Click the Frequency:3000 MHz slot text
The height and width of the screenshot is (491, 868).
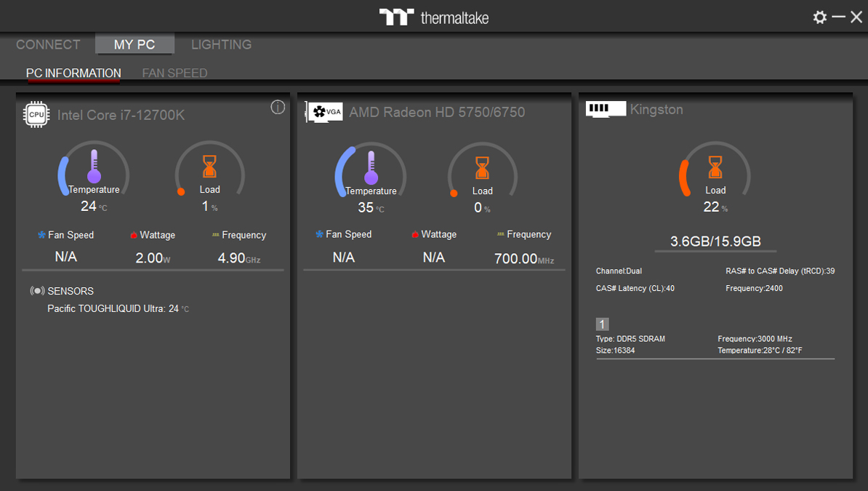tap(755, 338)
